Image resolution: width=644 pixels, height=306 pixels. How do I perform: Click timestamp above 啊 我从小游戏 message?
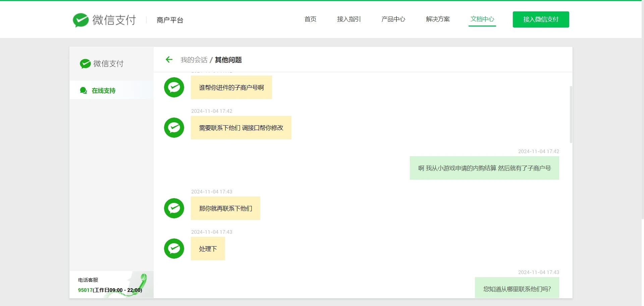(x=539, y=151)
